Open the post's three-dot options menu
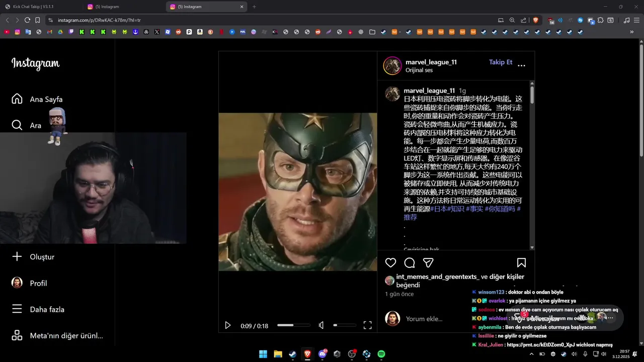 (x=521, y=65)
